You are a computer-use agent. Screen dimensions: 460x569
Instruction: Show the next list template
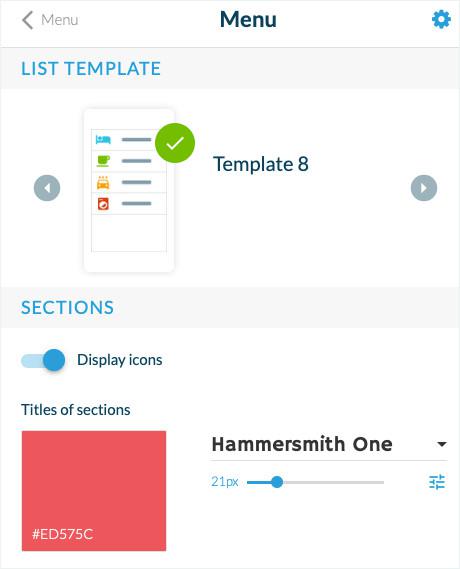pyautogui.click(x=424, y=188)
